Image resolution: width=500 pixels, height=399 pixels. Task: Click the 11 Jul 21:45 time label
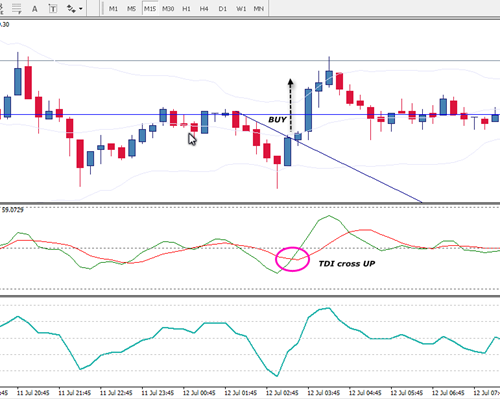point(75,393)
